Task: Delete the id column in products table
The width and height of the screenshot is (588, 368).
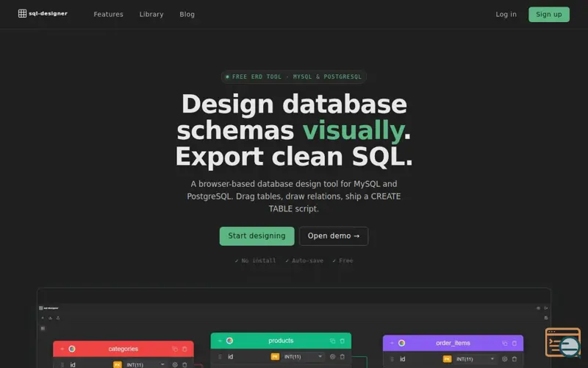Action: tap(342, 357)
